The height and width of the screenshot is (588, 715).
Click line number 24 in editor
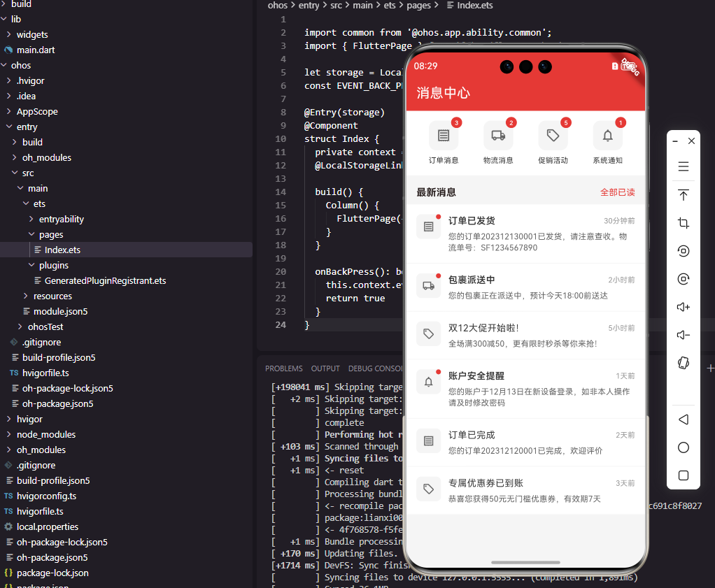(x=281, y=325)
